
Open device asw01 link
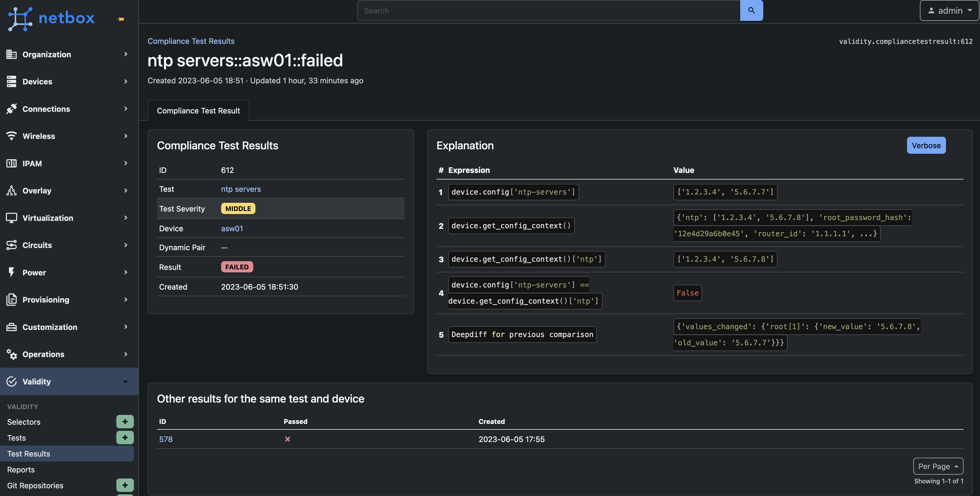click(232, 229)
